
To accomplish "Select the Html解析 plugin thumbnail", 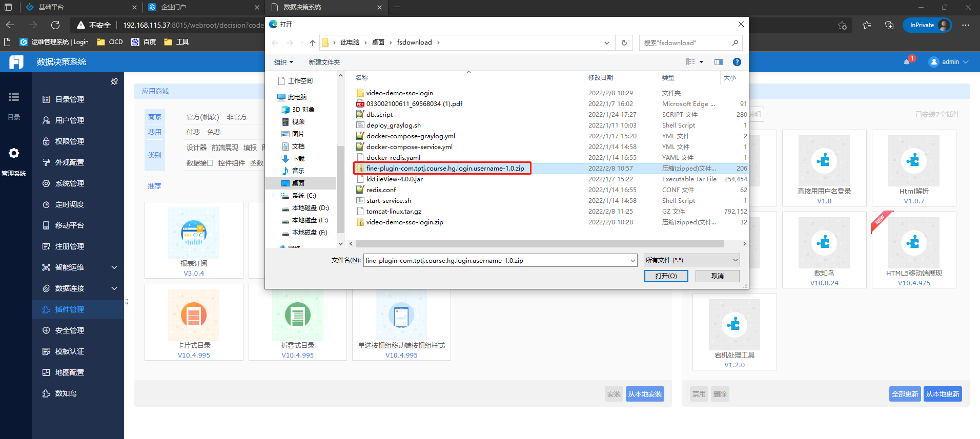I will click(913, 161).
